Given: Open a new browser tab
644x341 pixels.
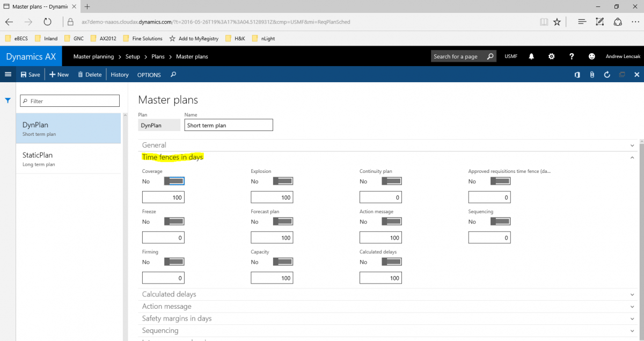Looking at the screenshot, I should pos(87,6).
